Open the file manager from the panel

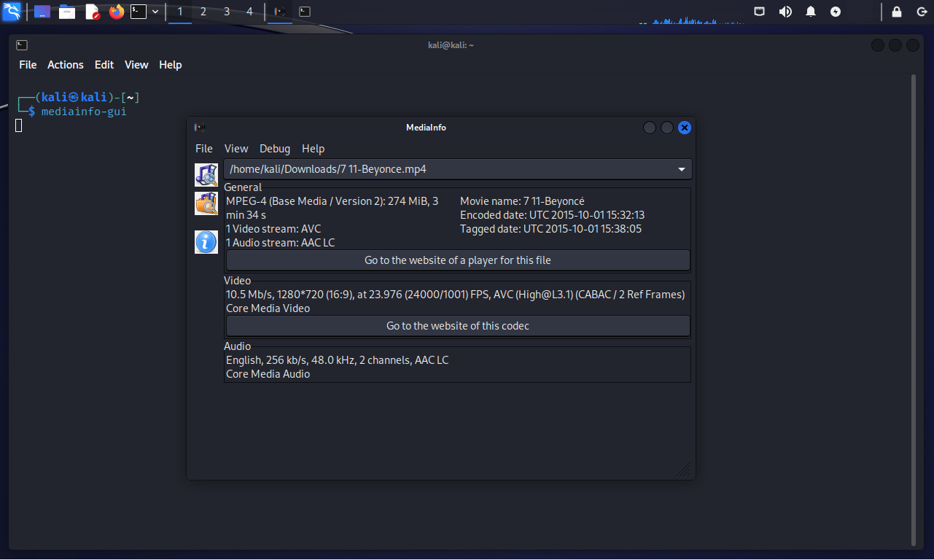tap(67, 12)
